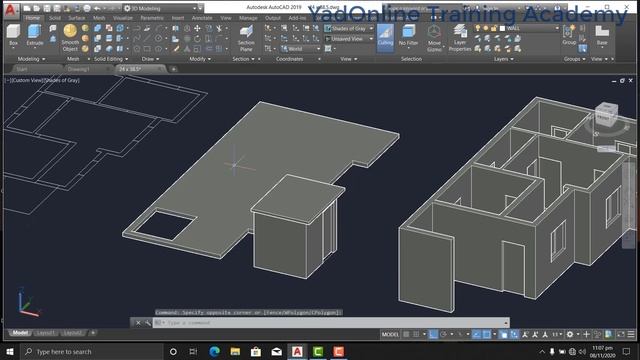Click the Group objects tool
The width and height of the screenshot is (640, 360).
pyautogui.click(x=569, y=35)
